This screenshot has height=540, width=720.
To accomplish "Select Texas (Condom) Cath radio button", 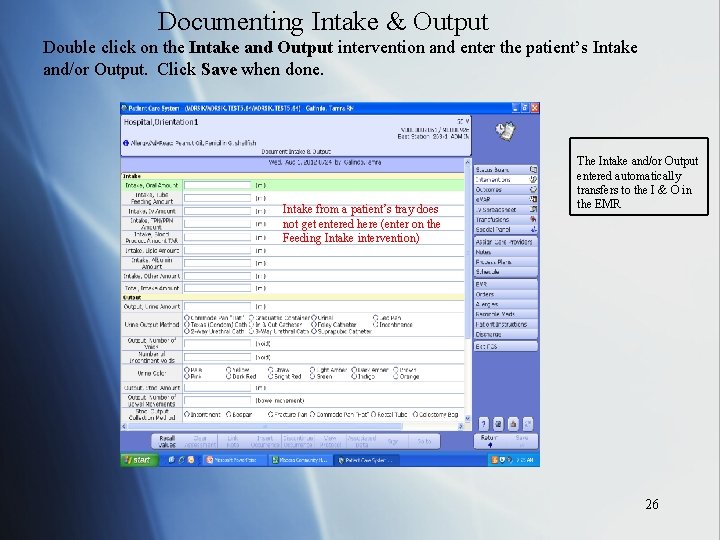I will point(187,324).
